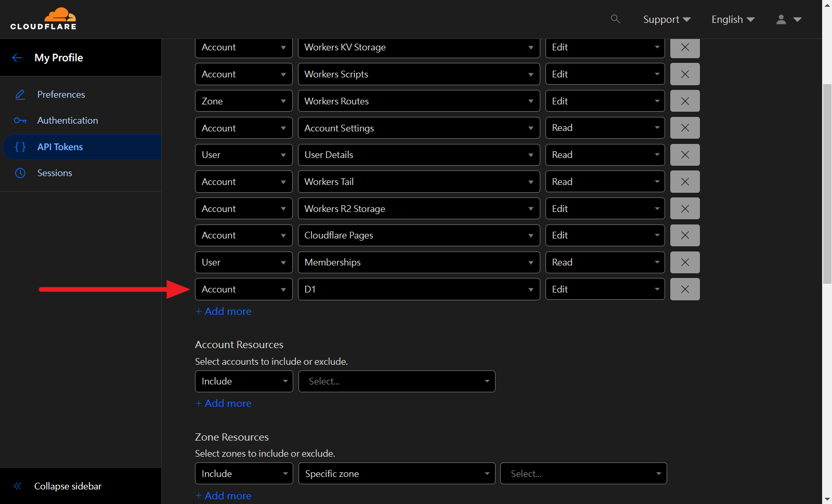This screenshot has height=504, width=832.
Task: Click the Cloudflare logo
Action: 44,19
